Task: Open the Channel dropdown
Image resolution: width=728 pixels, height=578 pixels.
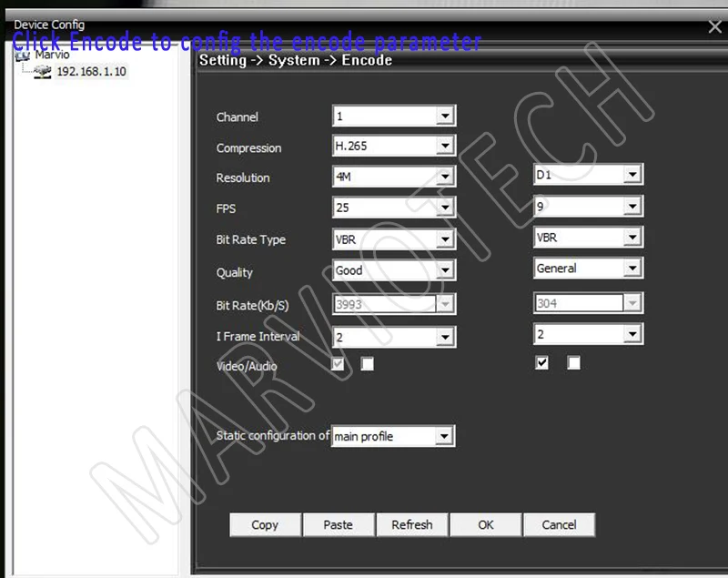Action: point(394,117)
